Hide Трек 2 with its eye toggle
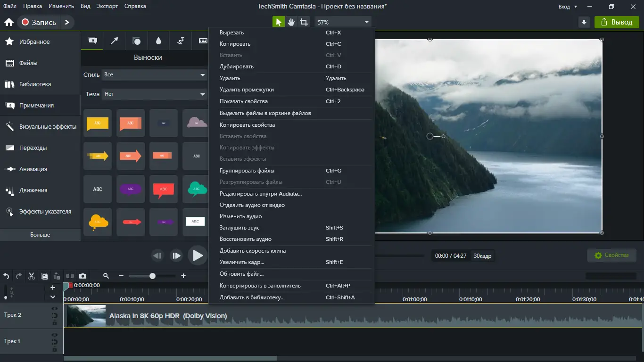Screen dimensions: 644x362 (x=54, y=309)
